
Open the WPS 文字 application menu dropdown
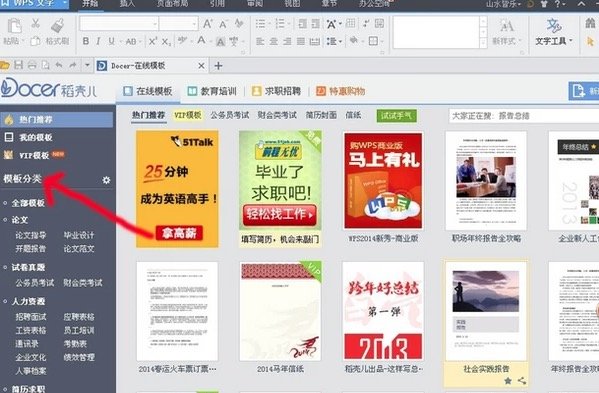point(65,4)
